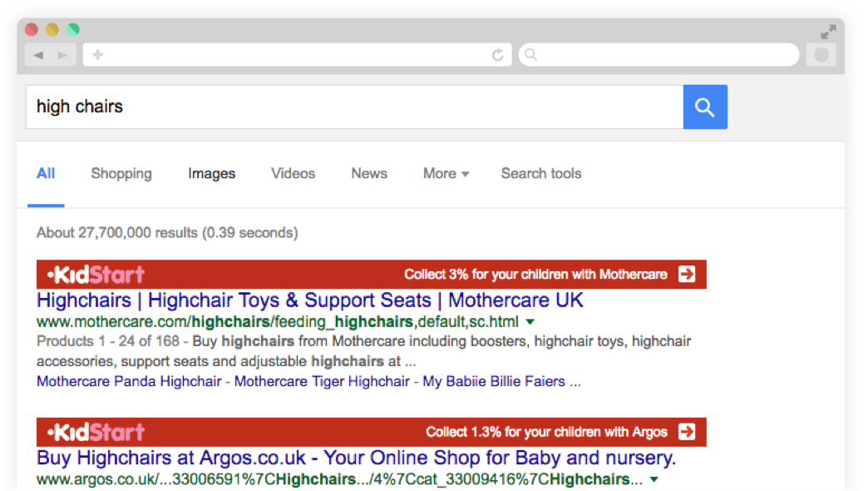868x491 pixels.
Task: Click the www.mothercare.com result URL text
Action: 278,321
